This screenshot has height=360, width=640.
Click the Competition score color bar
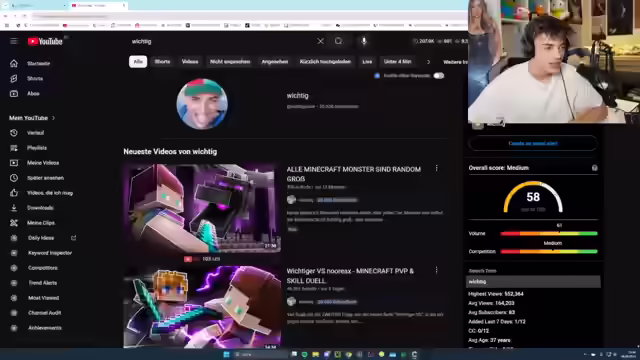pyautogui.click(x=549, y=251)
